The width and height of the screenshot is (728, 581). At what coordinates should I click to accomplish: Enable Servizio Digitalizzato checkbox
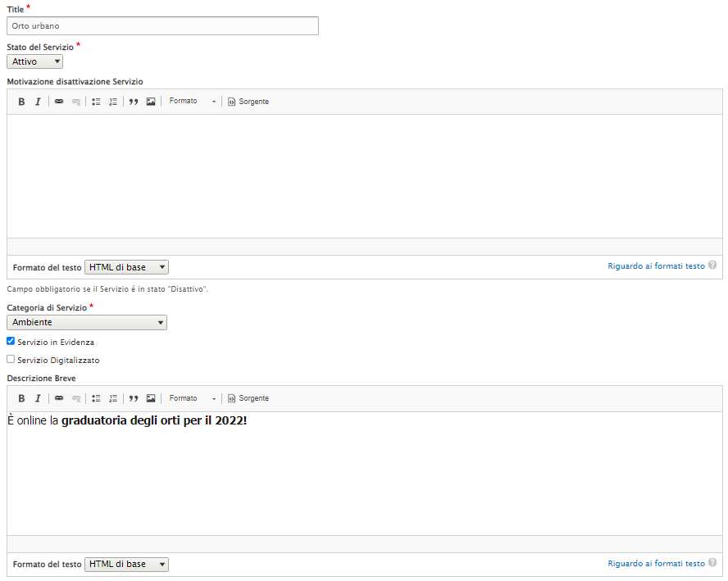pos(11,360)
